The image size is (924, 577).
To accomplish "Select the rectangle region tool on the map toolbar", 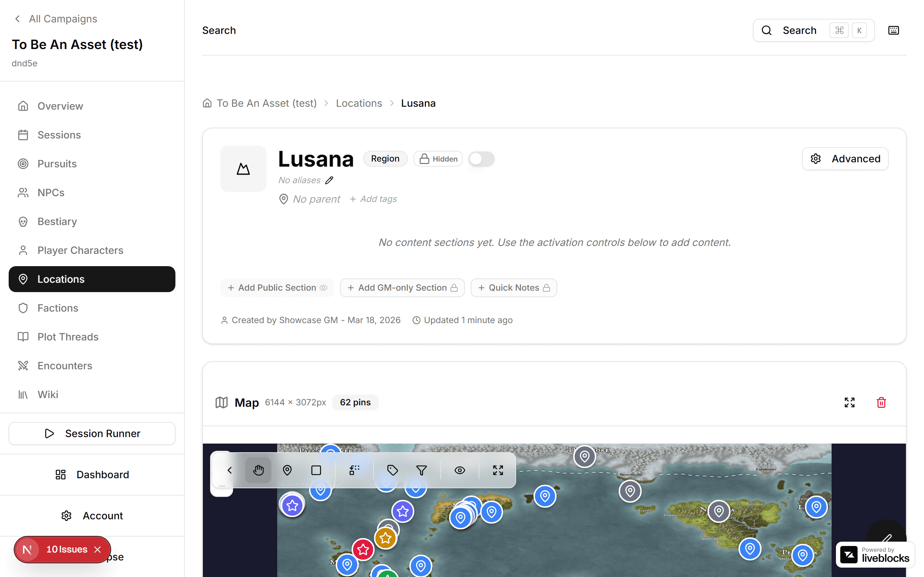I will pyautogui.click(x=316, y=470).
